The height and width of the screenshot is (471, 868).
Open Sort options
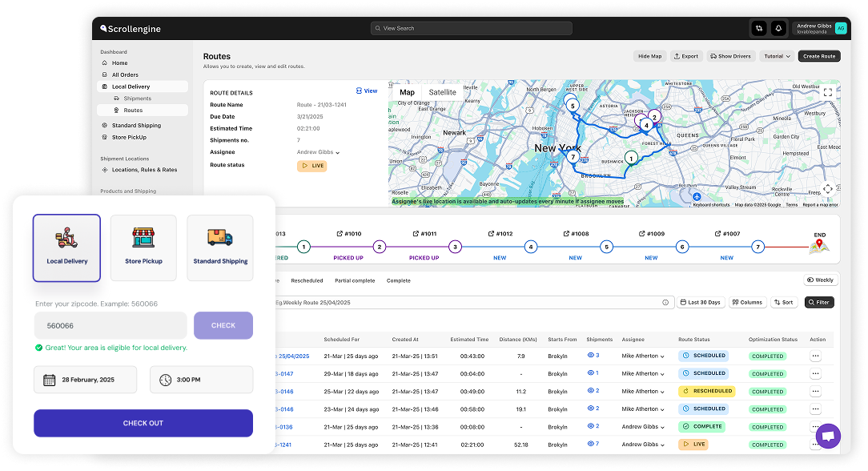coord(784,302)
